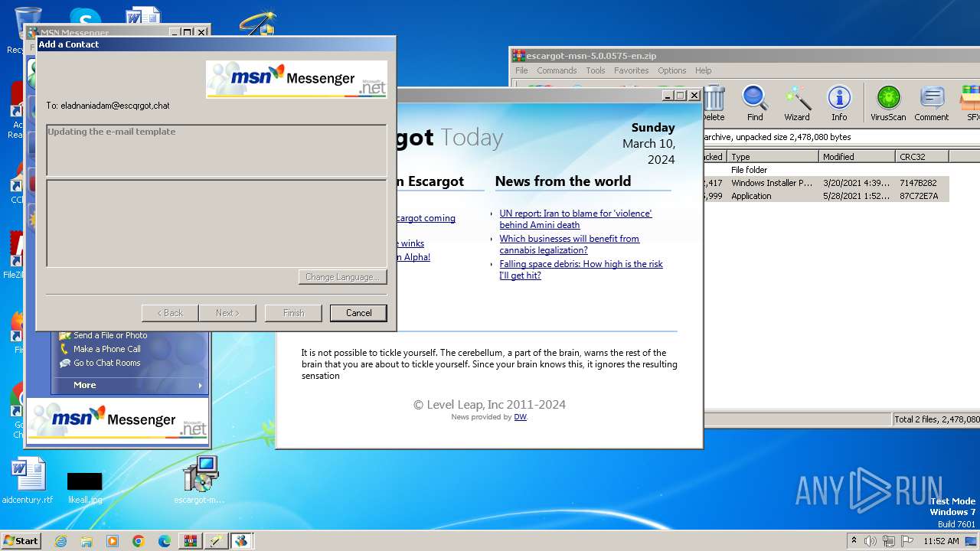Switch to the installer wizard taskbar button

coord(216,541)
